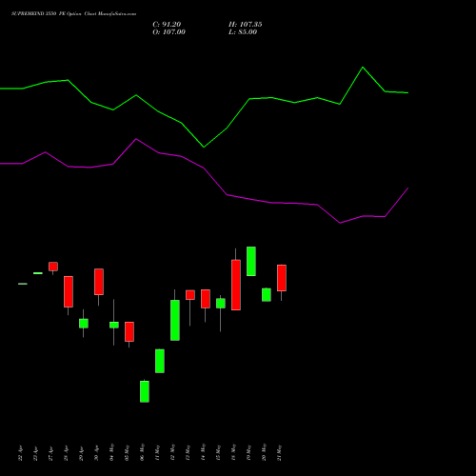The height and width of the screenshot is (476, 476).
Task: Click the green candlestick for 11 May
Action: tap(160, 361)
